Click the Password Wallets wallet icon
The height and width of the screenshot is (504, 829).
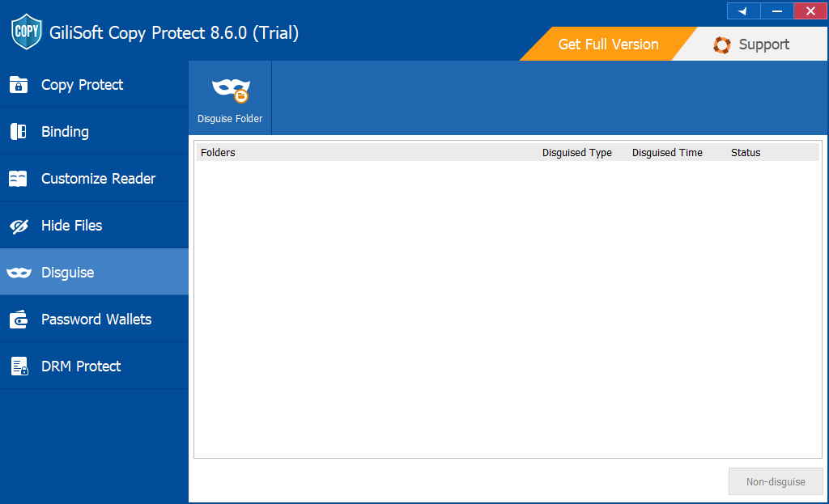[x=19, y=319]
